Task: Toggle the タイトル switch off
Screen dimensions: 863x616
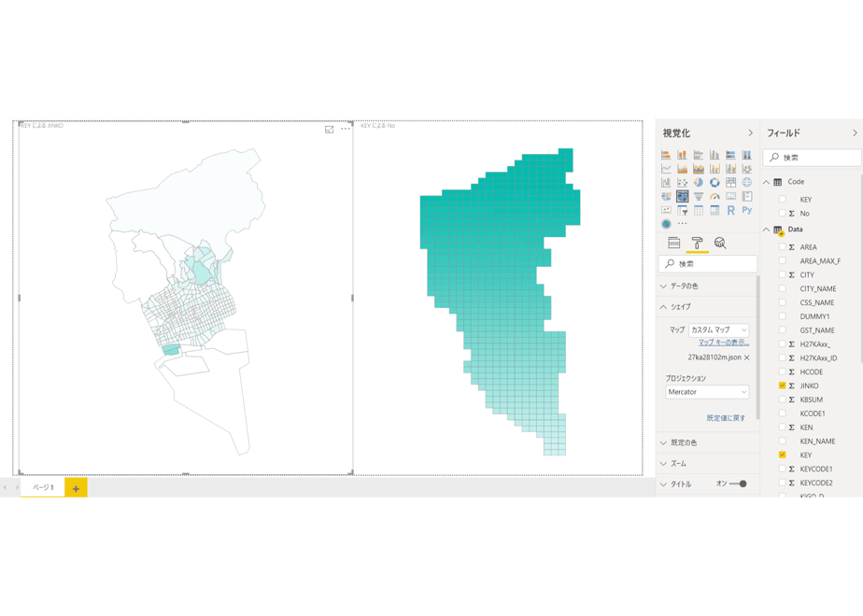Action: click(x=738, y=484)
